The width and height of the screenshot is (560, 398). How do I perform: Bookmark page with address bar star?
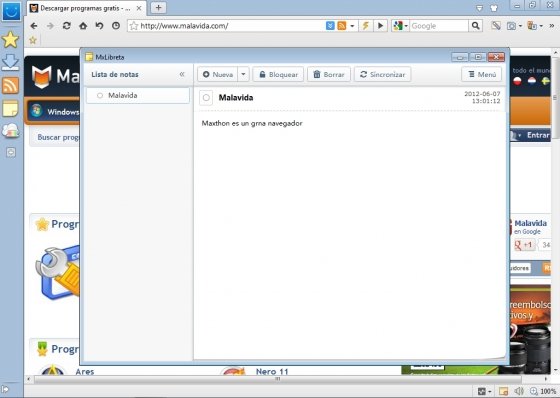pyautogui.click(x=134, y=26)
